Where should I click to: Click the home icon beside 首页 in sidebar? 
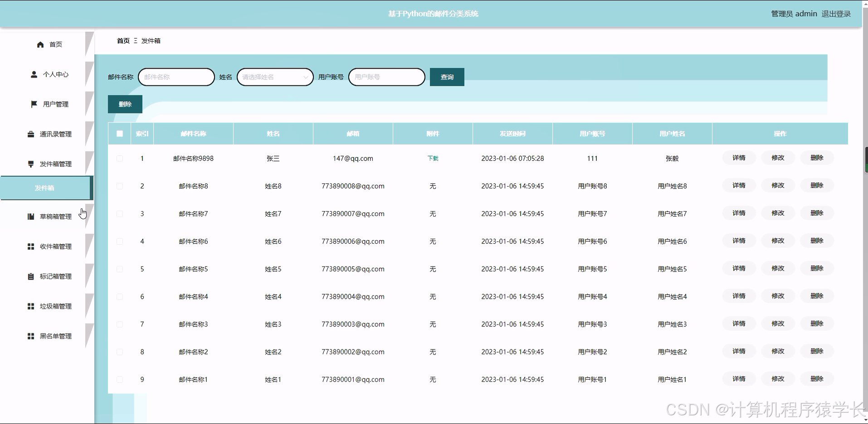tap(40, 44)
